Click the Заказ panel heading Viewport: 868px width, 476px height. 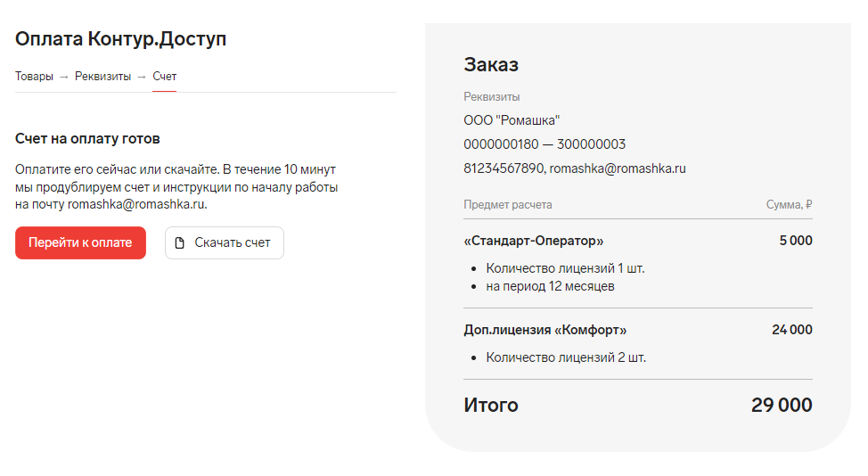491,65
